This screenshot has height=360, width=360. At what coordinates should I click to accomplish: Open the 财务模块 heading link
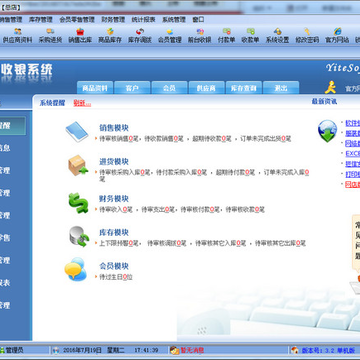(x=114, y=199)
